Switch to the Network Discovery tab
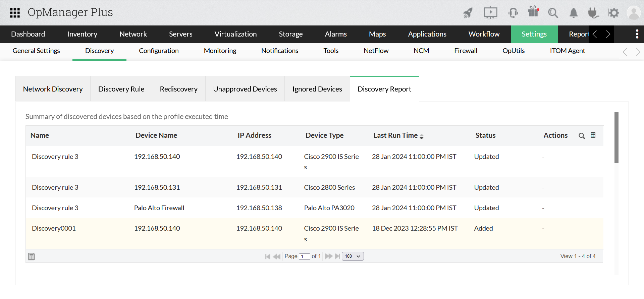The height and width of the screenshot is (299, 644). [53, 89]
